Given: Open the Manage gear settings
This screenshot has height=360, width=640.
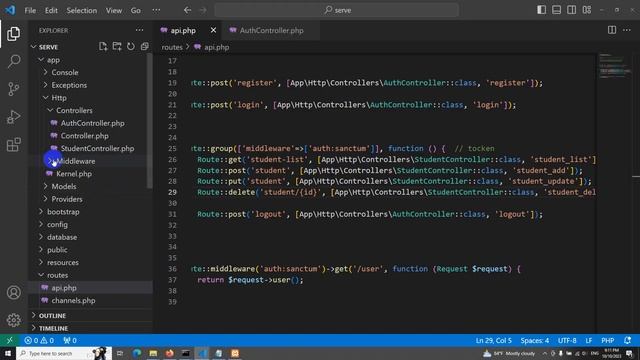Looking at the screenshot, I should click(x=13, y=320).
